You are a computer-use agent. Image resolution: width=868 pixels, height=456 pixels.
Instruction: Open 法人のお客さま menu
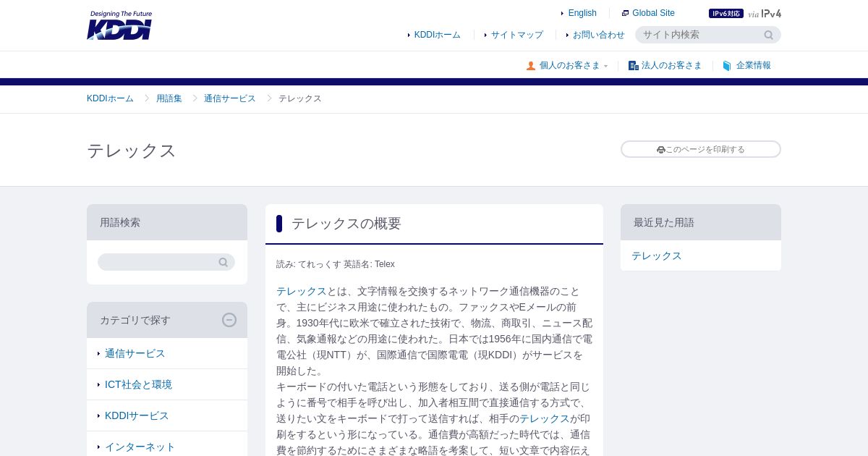pyautogui.click(x=671, y=65)
